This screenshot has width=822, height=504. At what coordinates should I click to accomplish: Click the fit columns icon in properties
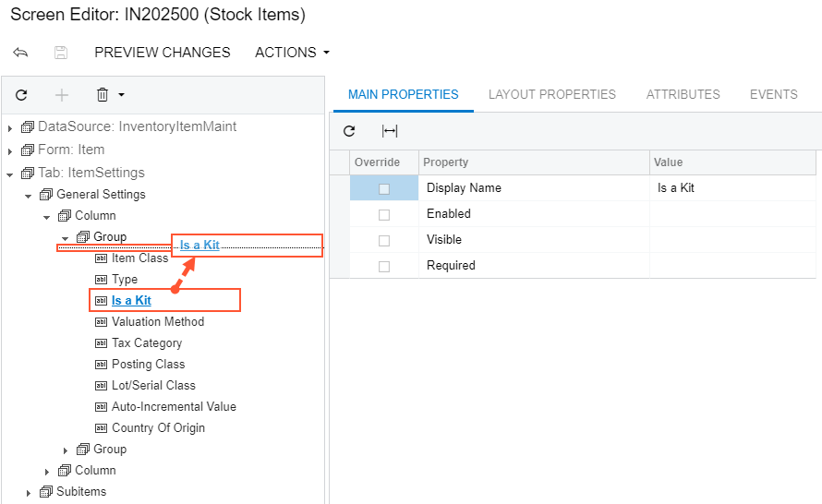pyautogui.click(x=390, y=131)
